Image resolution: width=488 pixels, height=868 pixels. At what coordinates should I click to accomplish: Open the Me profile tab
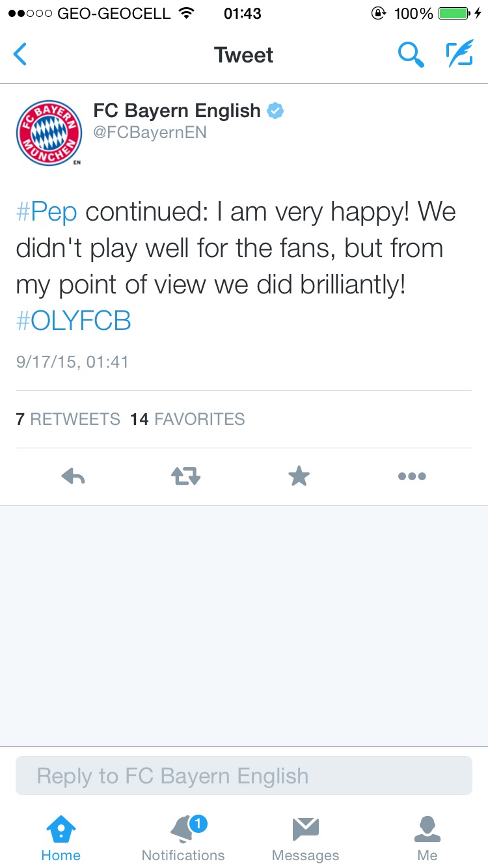(x=427, y=838)
